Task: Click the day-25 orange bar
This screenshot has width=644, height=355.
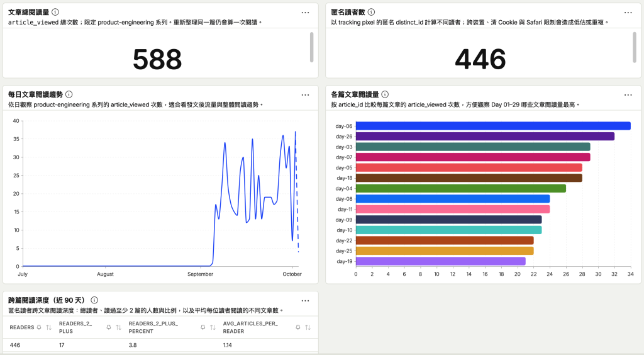Action: coord(445,251)
